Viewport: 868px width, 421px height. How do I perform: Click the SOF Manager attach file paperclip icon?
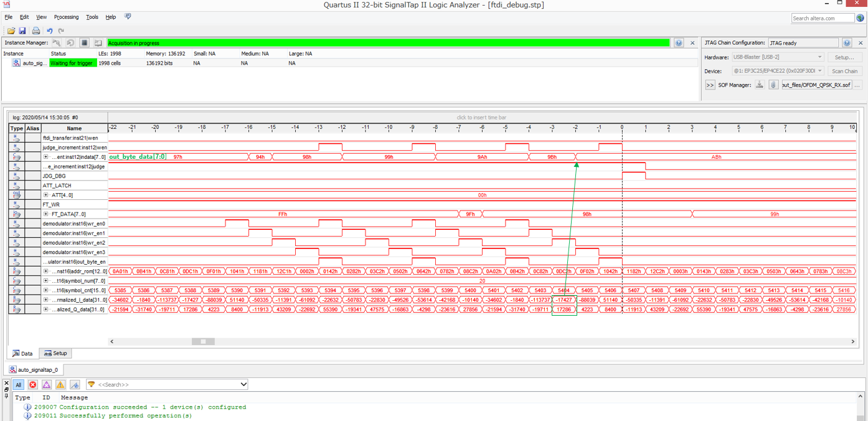[773, 85]
